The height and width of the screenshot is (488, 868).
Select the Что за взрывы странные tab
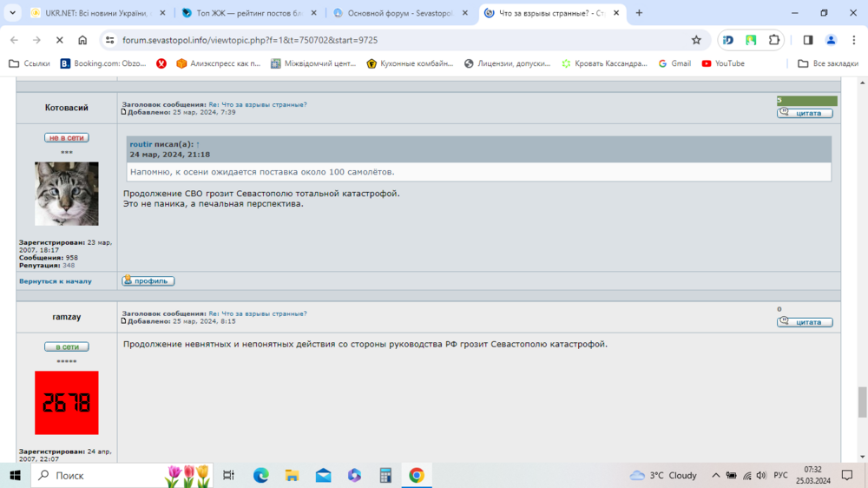551,13
